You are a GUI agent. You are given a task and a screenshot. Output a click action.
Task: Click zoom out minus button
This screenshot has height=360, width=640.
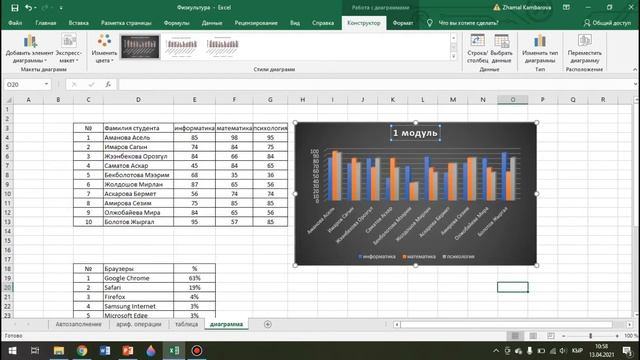click(x=564, y=336)
